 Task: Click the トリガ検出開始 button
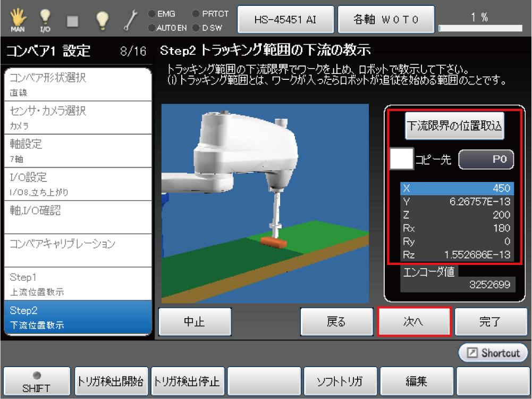[111, 381]
